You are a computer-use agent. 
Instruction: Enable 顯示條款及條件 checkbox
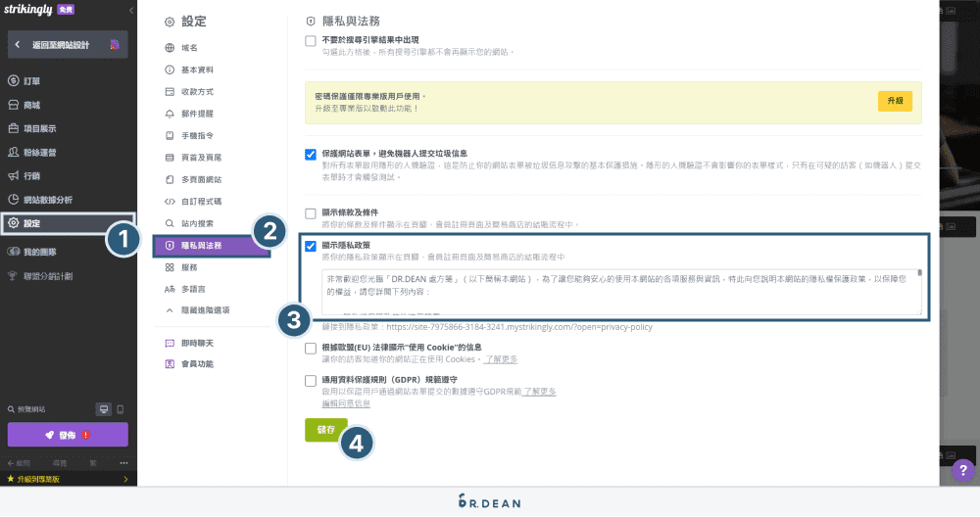tap(311, 213)
